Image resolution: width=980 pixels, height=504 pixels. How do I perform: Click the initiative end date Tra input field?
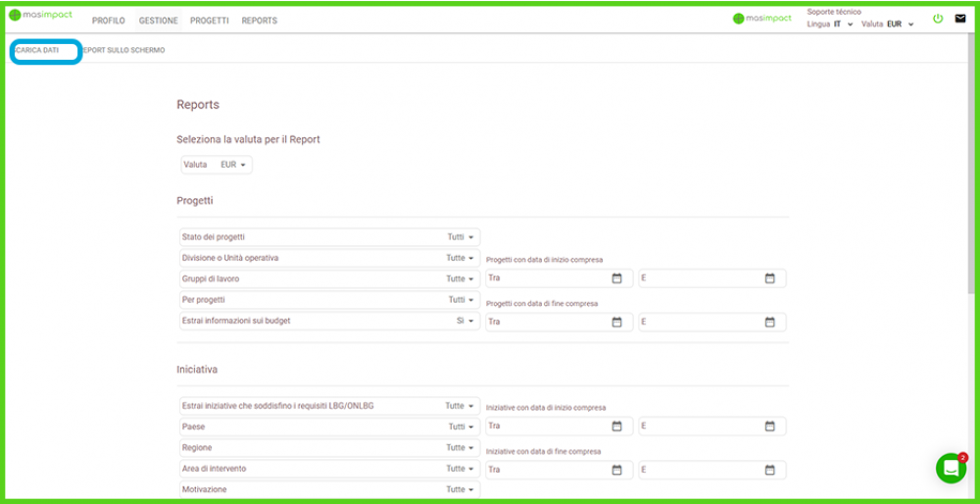(x=544, y=470)
